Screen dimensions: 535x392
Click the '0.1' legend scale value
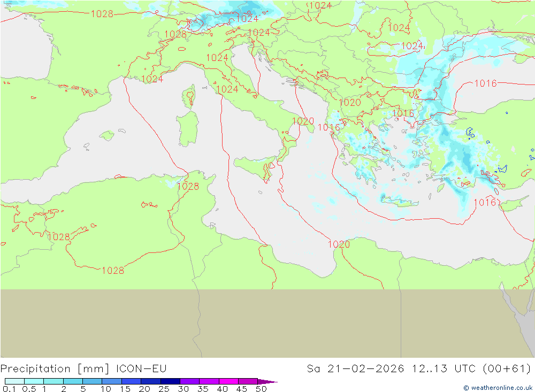click(9, 389)
